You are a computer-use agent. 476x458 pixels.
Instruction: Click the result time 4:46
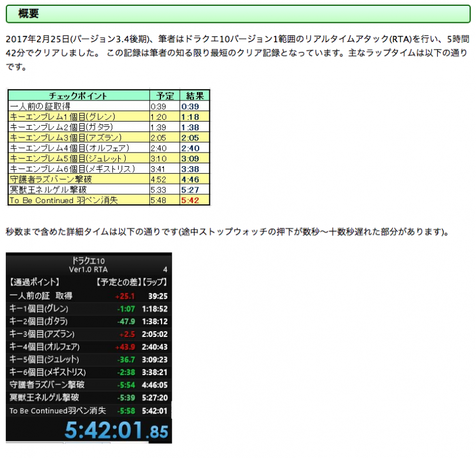(190, 180)
